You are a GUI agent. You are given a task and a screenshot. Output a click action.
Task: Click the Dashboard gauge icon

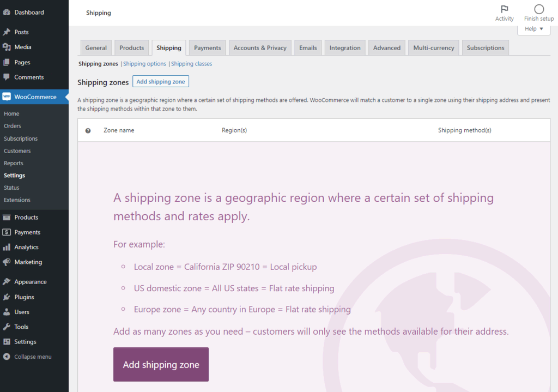coord(7,12)
